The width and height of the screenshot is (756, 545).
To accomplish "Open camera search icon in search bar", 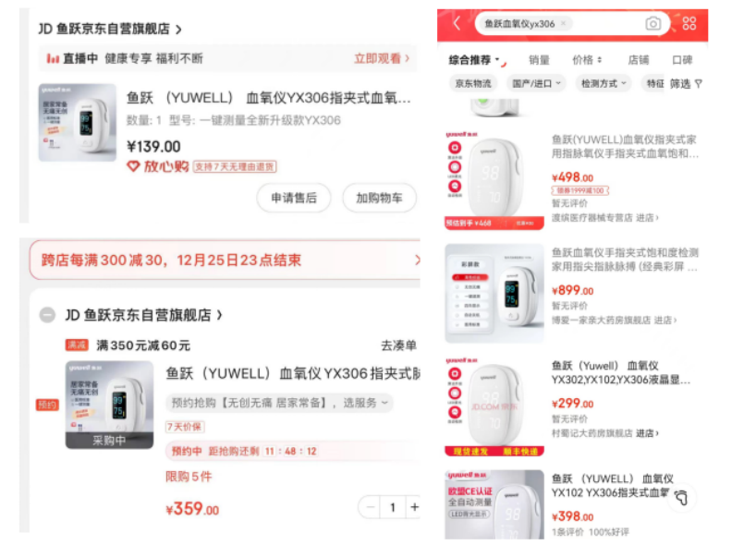I will (x=652, y=24).
